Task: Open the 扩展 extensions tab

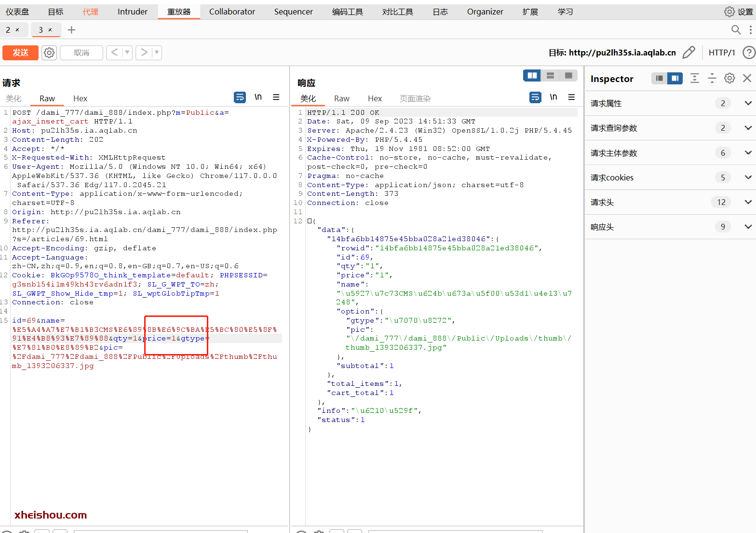Action: (530, 12)
